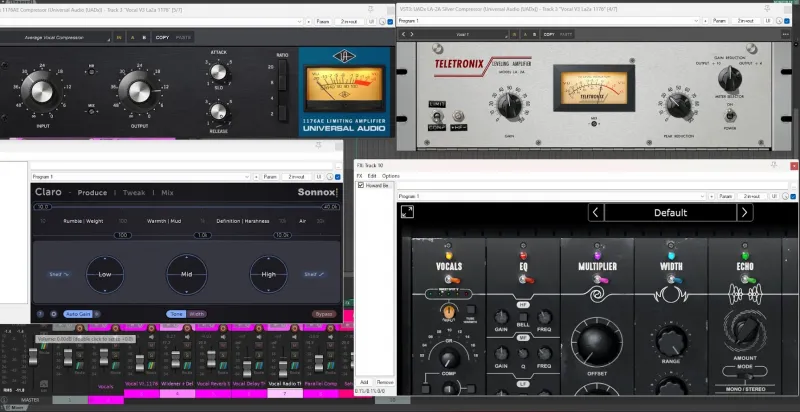This screenshot has width=800, height=412.
Task: Pin the 1176AE Compressor window
Action: pos(370,9)
